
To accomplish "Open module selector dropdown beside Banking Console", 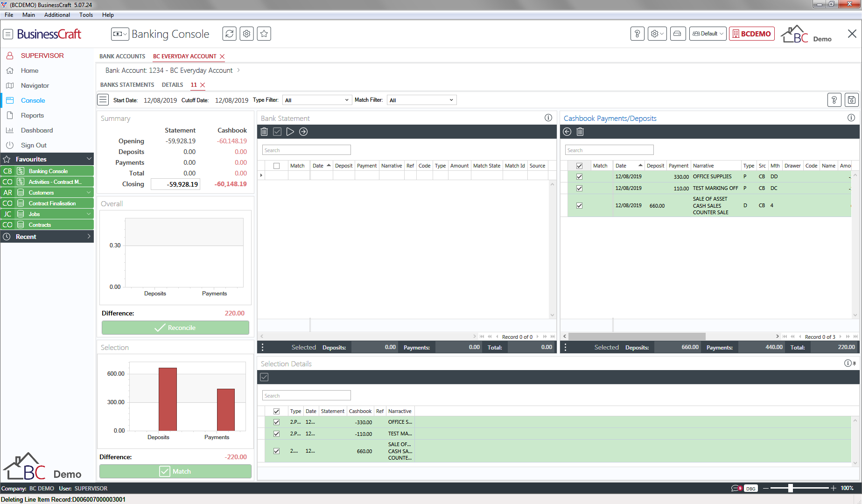I will pyautogui.click(x=120, y=34).
